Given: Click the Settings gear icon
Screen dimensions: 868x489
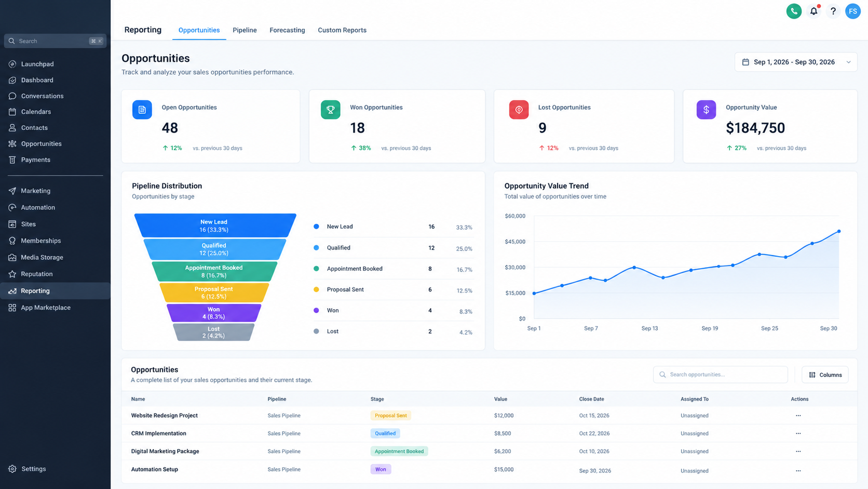Looking at the screenshot, I should coord(12,469).
